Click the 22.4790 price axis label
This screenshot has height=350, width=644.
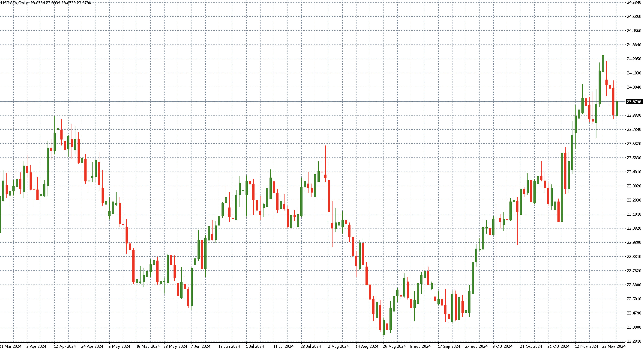click(x=634, y=313)
